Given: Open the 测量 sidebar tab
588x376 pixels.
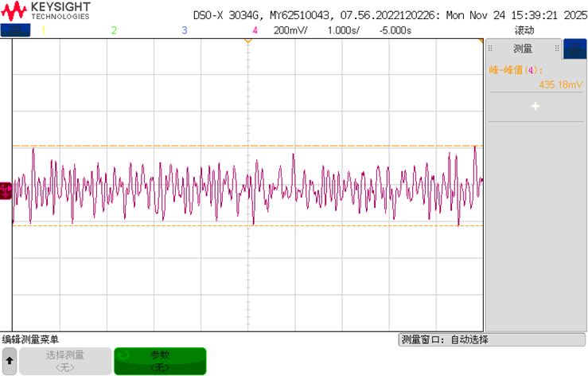Looking at the screenshot, I should tap(523, 49).
